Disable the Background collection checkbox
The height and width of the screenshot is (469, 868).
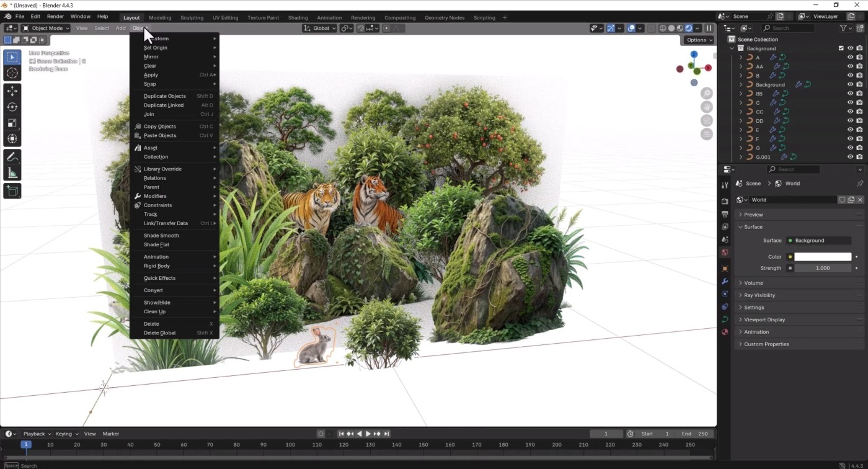841,48
